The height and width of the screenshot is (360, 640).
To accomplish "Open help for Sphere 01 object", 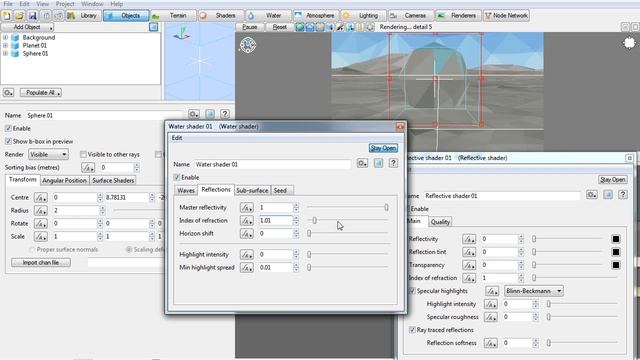I will [224, 114].
